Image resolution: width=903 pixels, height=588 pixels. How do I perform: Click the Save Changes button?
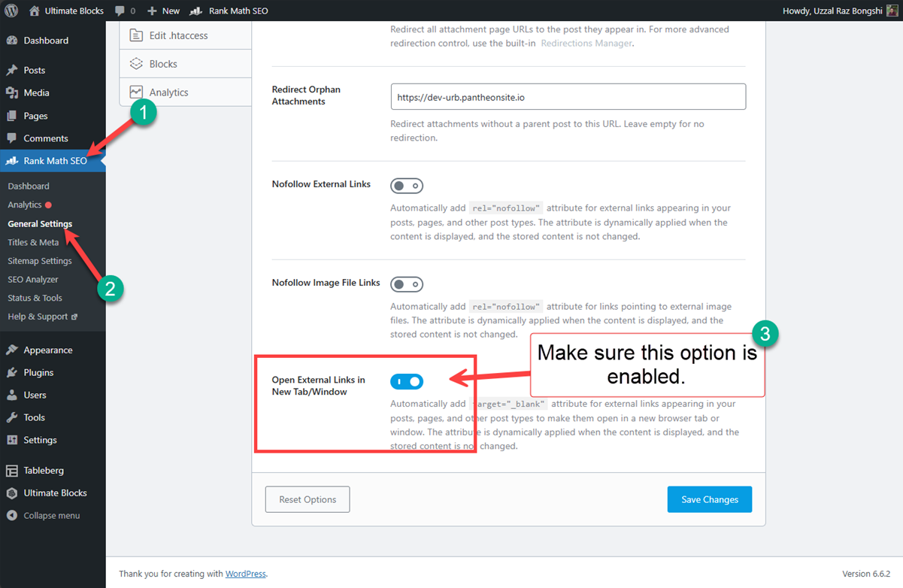(709, 499)
